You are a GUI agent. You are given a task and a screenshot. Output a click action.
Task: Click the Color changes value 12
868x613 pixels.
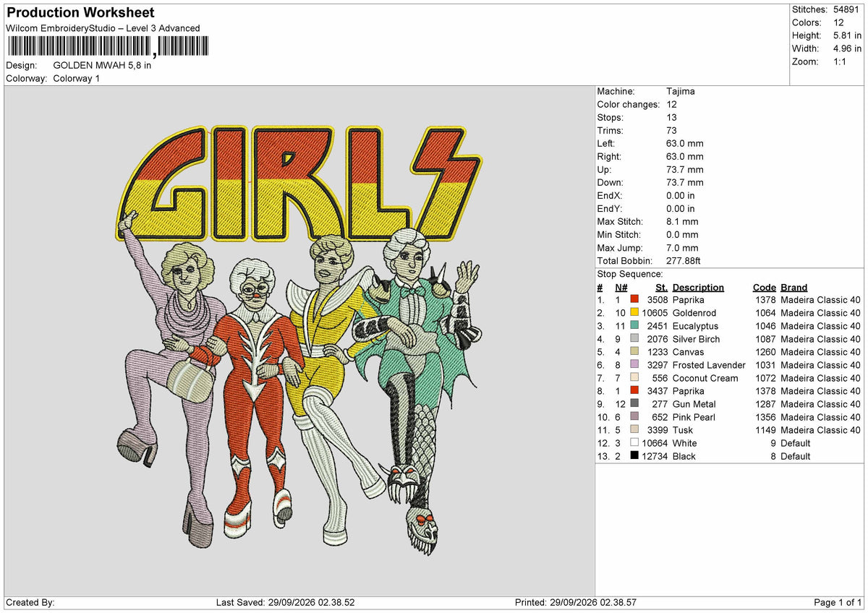pyautogui.click(x=671, y=104)
